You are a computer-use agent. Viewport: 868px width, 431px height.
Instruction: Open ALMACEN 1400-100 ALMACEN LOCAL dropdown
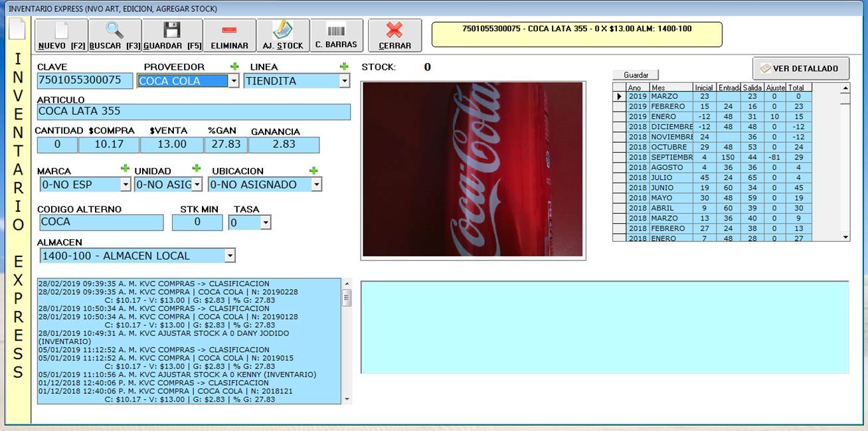pos(230,256)
